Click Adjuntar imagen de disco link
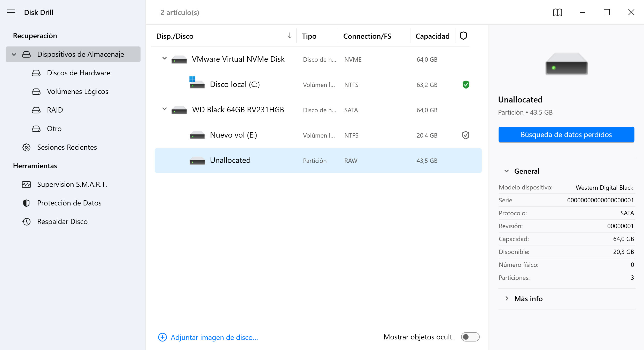The height and width of the screenshot is (350, 644). [214, 337]
